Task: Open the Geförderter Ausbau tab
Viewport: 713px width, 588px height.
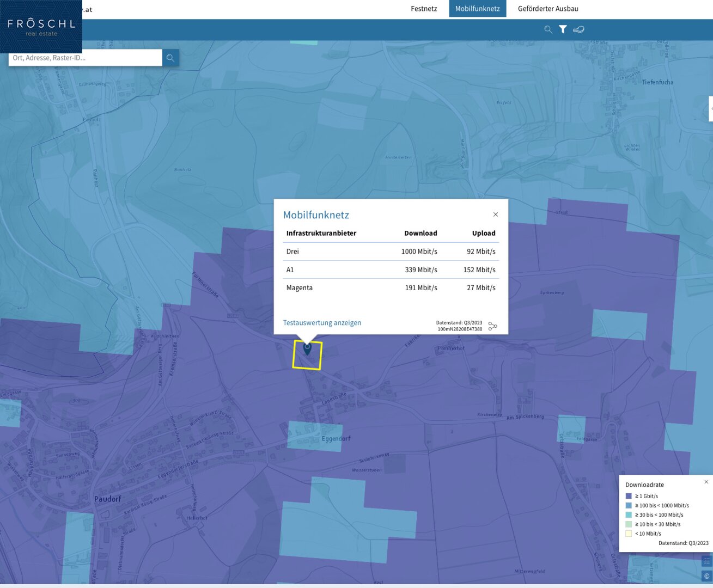Action: tap(548, 9)
